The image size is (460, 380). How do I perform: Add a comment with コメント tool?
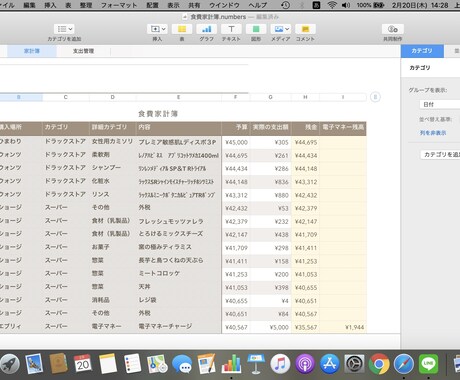click(x=305, y=29)
